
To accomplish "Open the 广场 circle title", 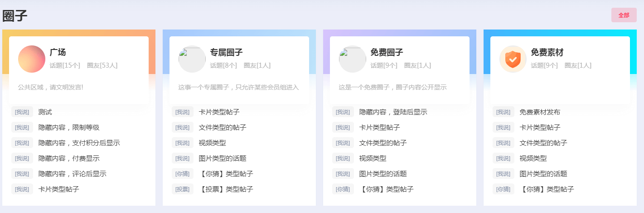I will tap(58, 52).
